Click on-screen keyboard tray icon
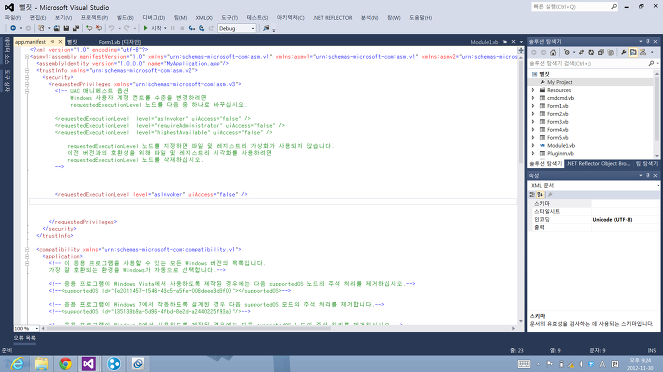The width and height of the screenshot is (663, 372). (523, 364)
